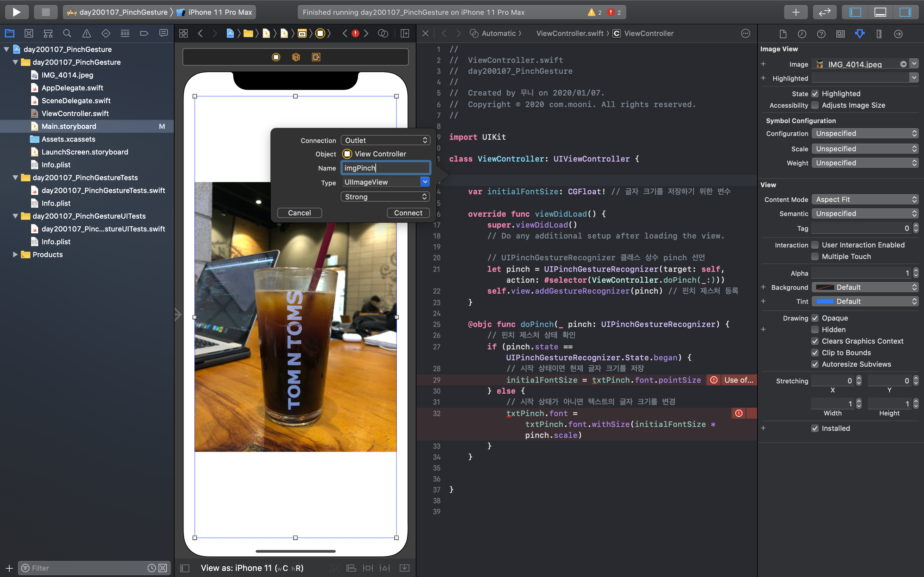Open the Connections inspector icon
Screen dimensions: 924x577
point(898,34)
